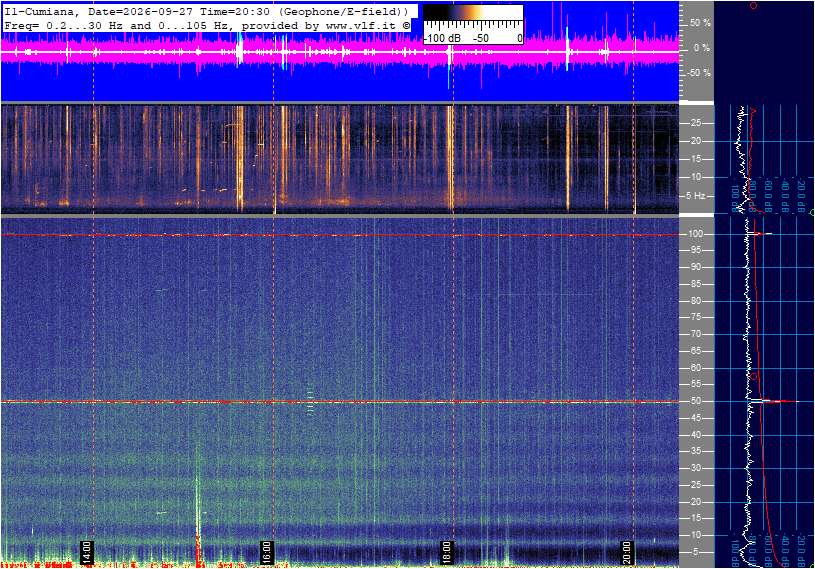Click the 14:00 time marker
The image size is (815, 569).
point(86,552)
